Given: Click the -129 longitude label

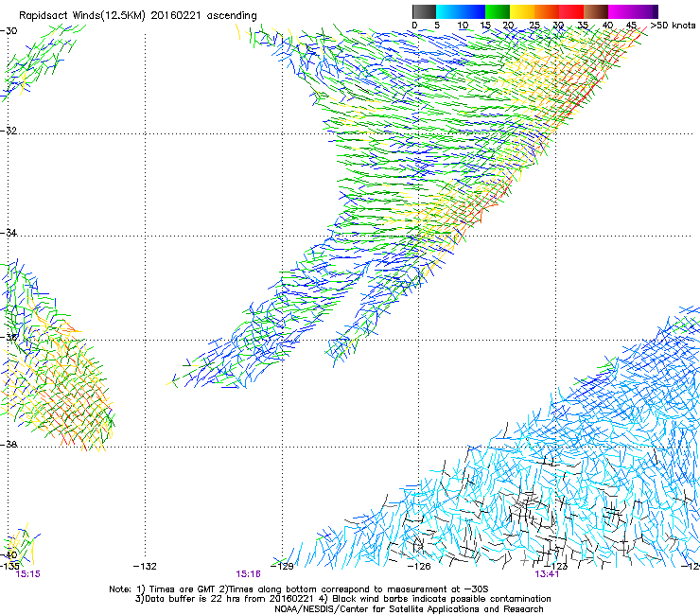Looking at the screenshot, I should (x=282, y=567).
